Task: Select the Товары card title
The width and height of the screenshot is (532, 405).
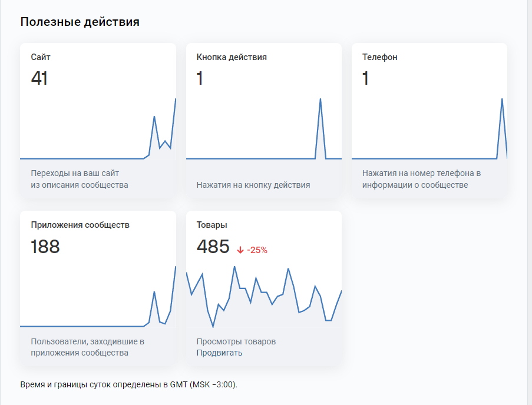Action: coord(212,225)
